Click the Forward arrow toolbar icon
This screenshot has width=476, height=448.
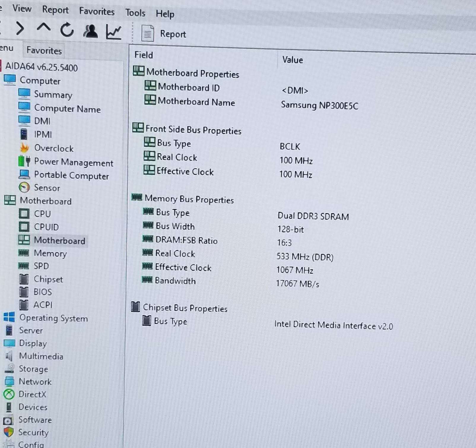[x=20, y=29]
